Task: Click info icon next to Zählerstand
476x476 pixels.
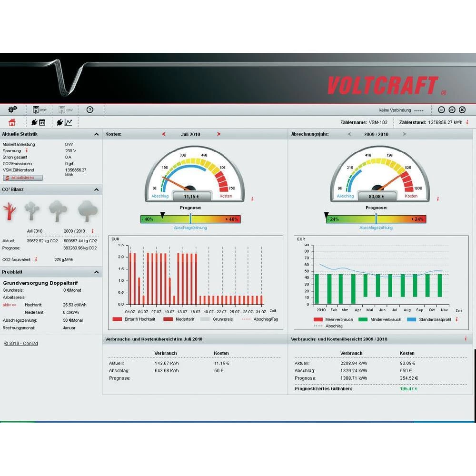Action: (x=467, y=122)
